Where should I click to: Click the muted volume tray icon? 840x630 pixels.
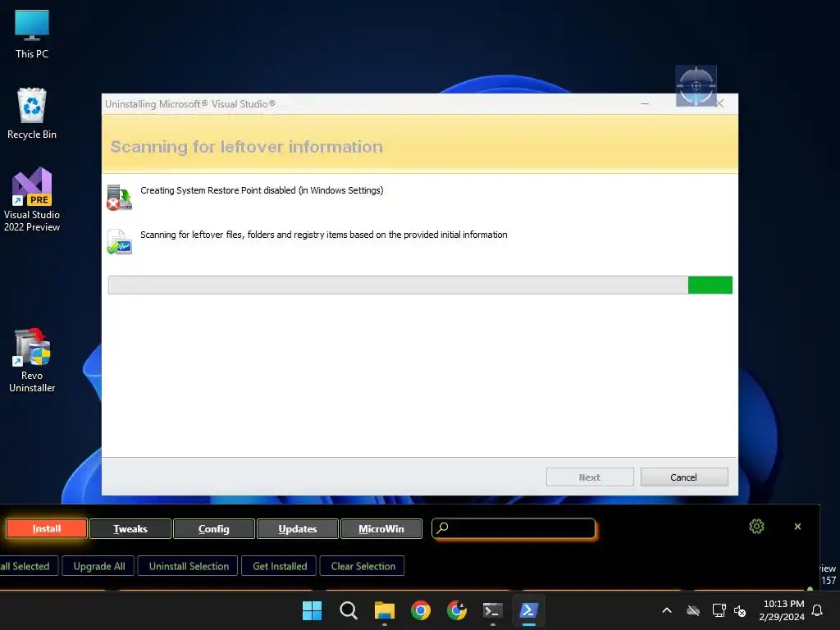740,610
